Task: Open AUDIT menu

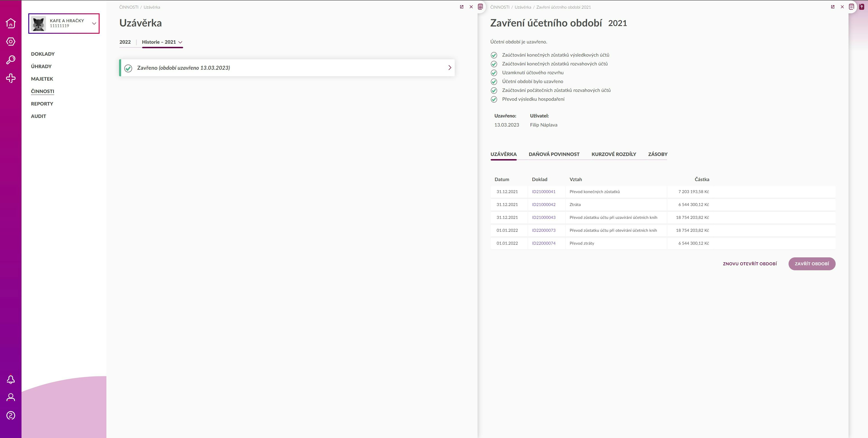Action: coord(38,116)
